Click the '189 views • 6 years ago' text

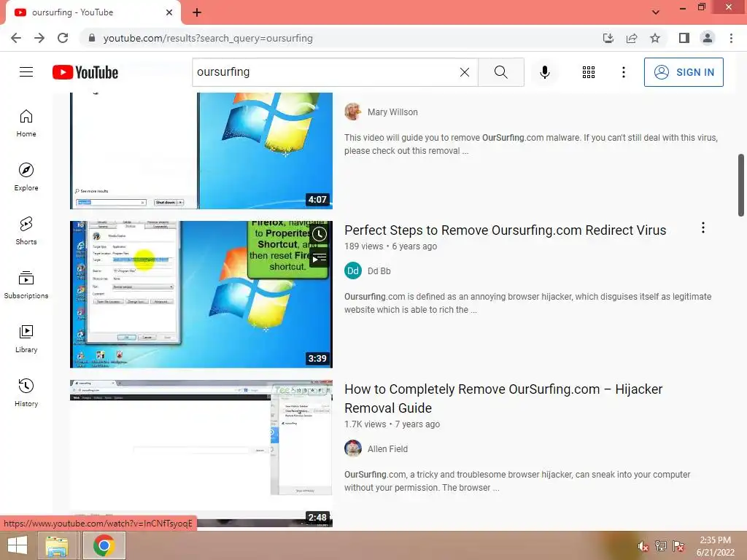(x=391, y=246)
